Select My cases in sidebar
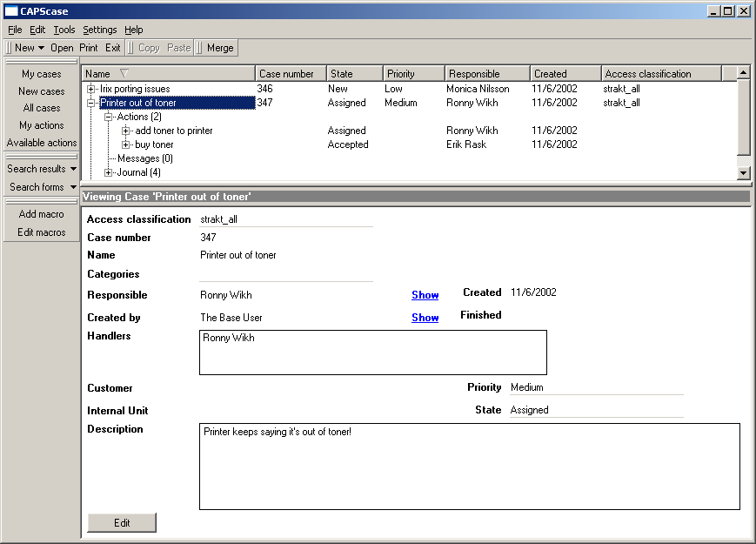 42,74
